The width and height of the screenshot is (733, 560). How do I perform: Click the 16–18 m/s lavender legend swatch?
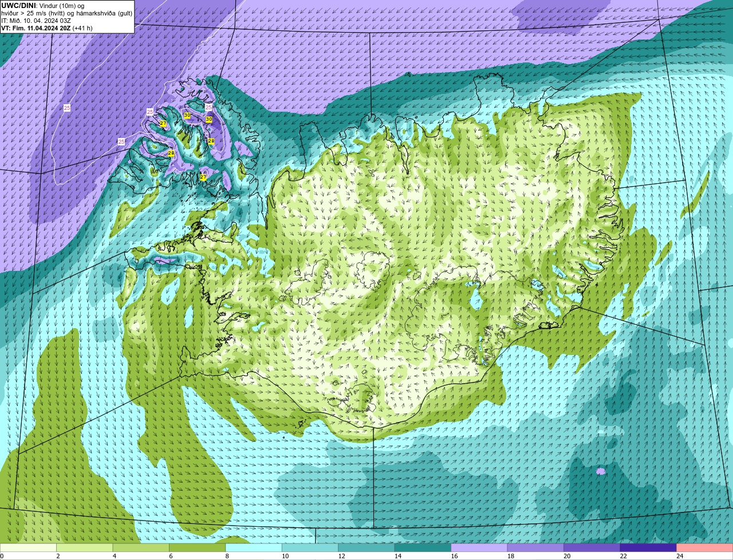479,547
